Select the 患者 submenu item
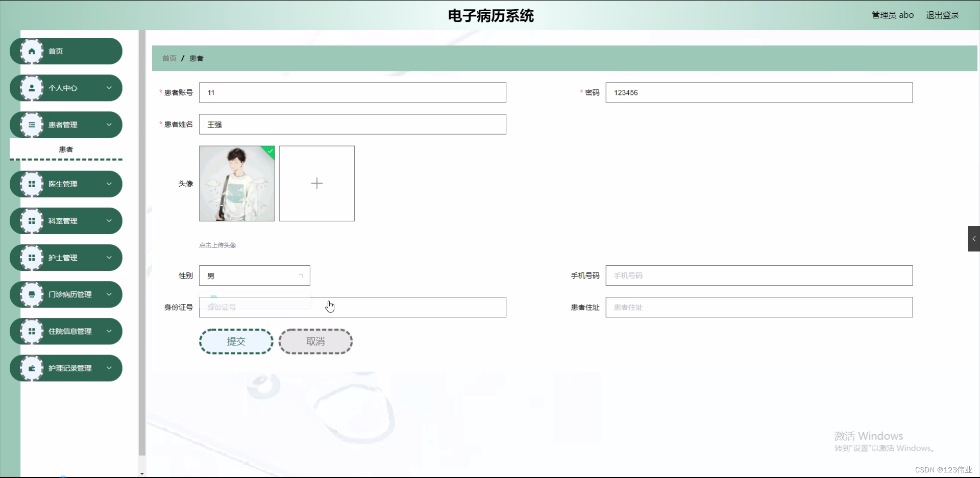Screen dimensions: 980x478 (x=66, y=149)
